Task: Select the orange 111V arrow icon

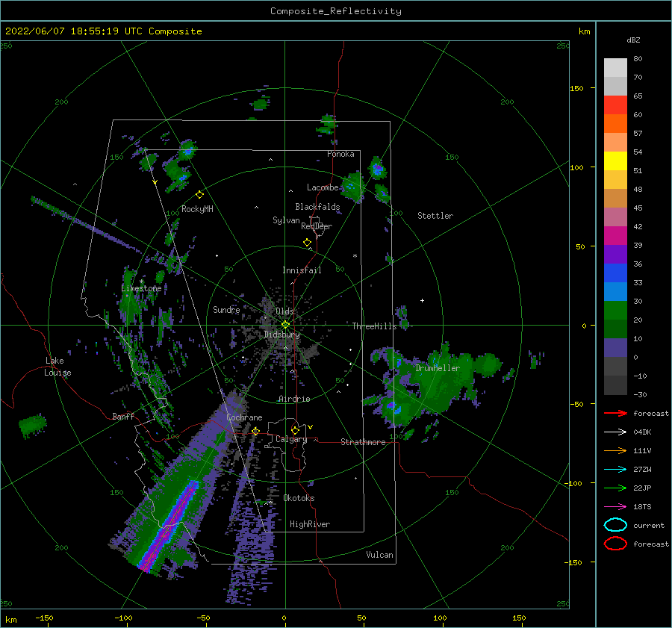Action: [x=615, y=450]
